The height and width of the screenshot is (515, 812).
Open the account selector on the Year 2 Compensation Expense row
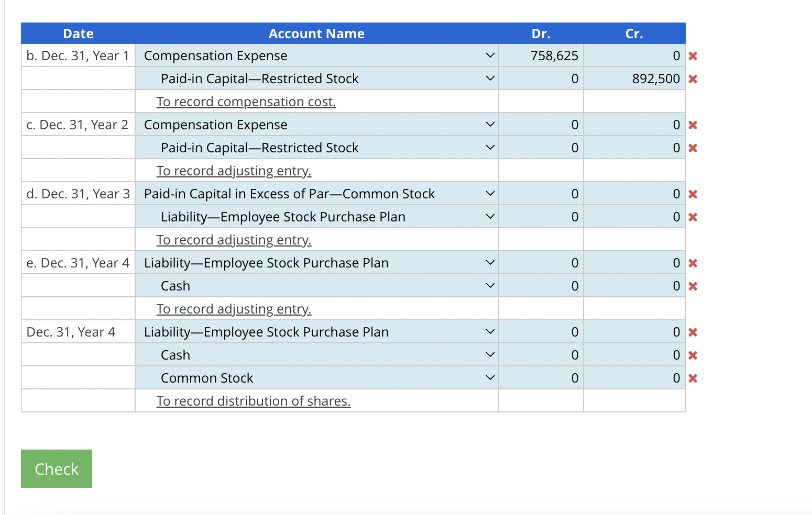pos(490,125)
